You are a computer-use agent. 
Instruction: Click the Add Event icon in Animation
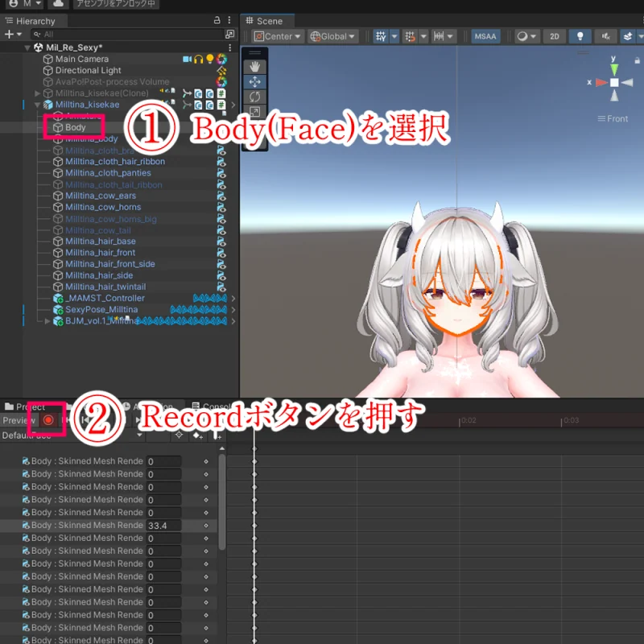pos(217,435)
